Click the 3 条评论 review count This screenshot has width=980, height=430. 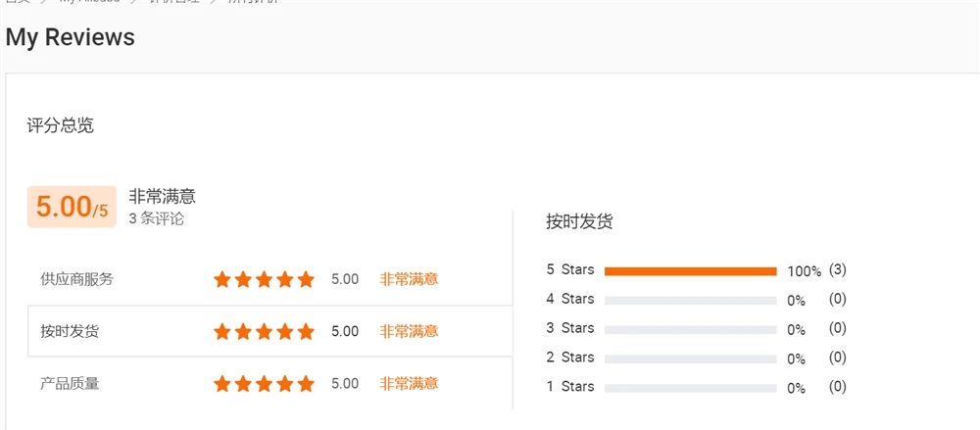156,218
